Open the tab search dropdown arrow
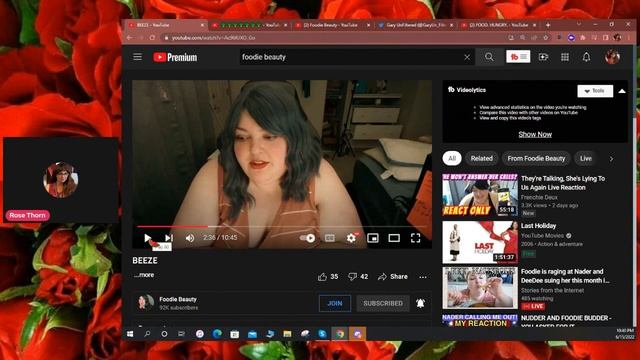 coord(579,24)
